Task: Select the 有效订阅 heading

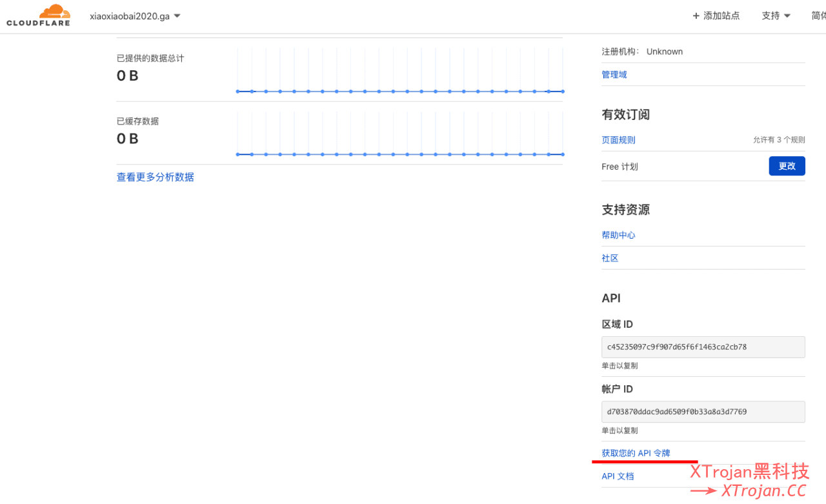Action: point(625,115)
